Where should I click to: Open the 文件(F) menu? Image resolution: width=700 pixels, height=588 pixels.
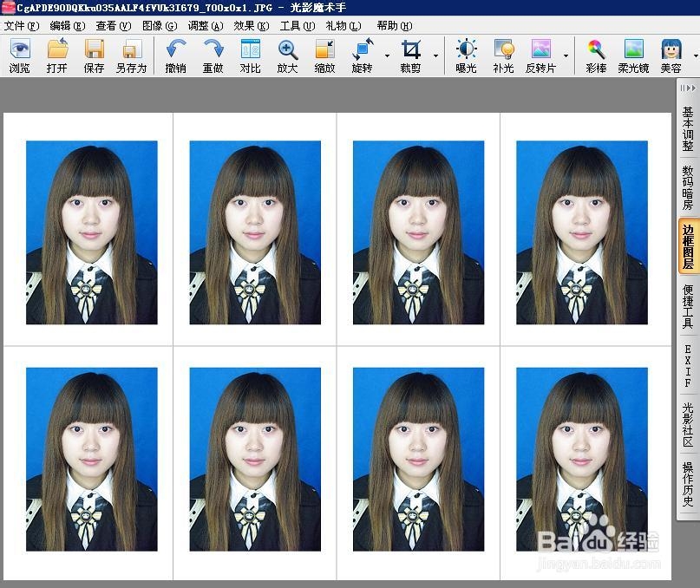(22, 26)
